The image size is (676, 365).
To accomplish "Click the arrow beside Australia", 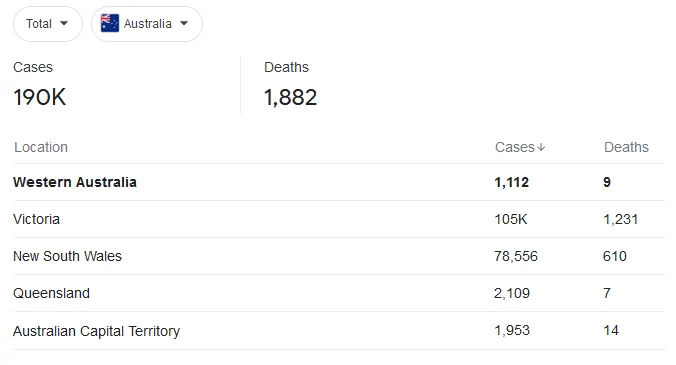I will pyautogui.click(x=184, y=23).
